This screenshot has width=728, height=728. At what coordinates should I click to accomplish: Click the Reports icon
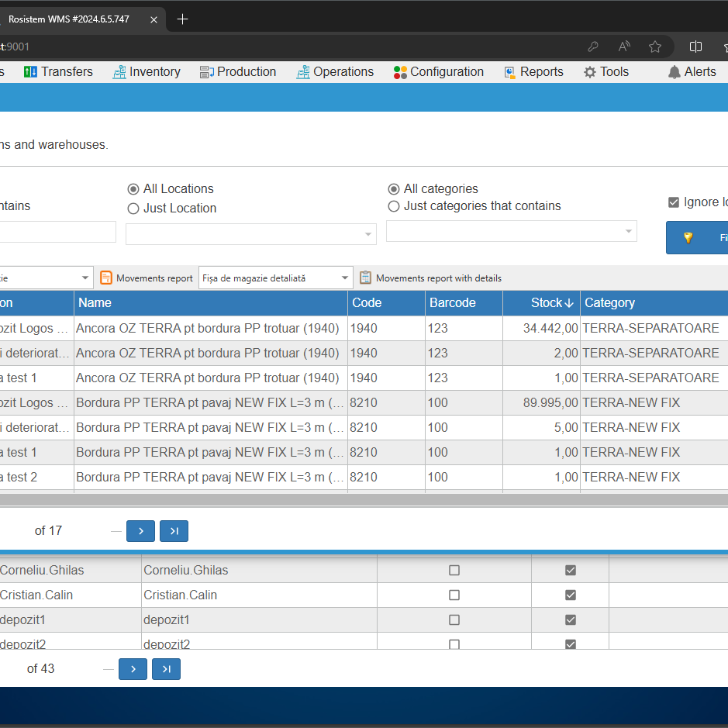click(510, 71)
